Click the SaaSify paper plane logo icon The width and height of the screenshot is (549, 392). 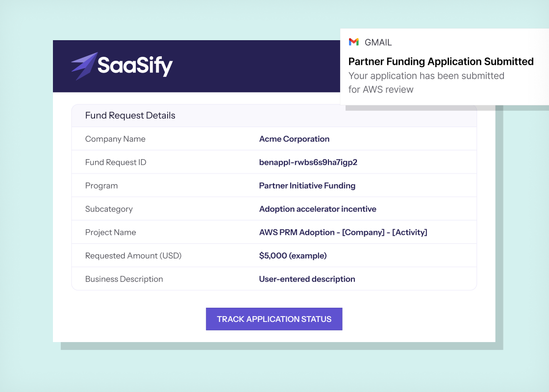point(84,66)
